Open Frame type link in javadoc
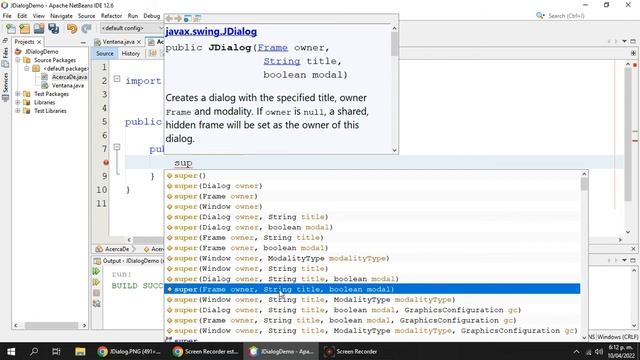Image resolution: width=640 pixels, height=360 pixels. (x=273, y=48)
